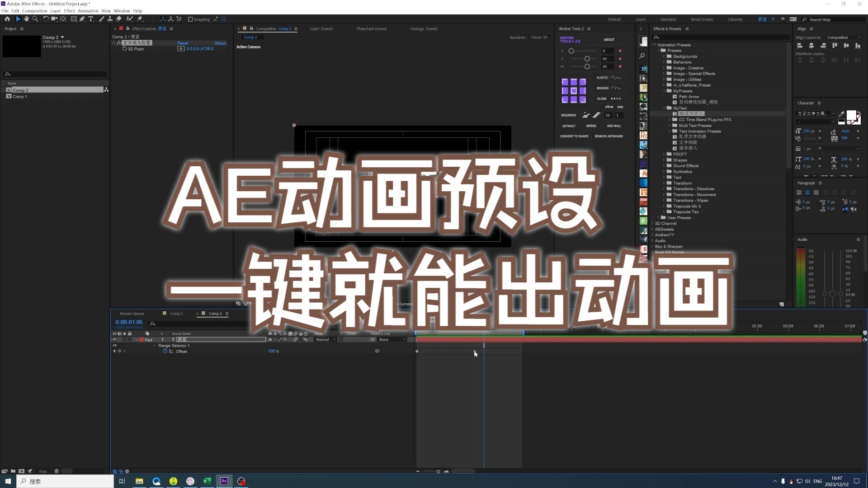Open the Parent & Link None dropdown
868x488 pixels.
tap(391, 340)
